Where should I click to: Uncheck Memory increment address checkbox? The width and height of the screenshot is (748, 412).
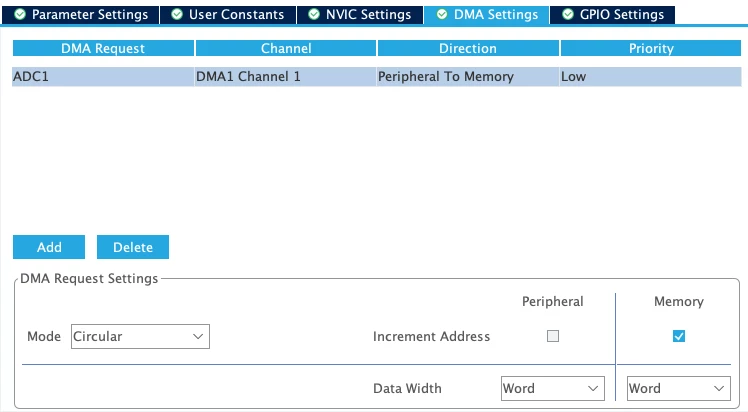point(679,336)
